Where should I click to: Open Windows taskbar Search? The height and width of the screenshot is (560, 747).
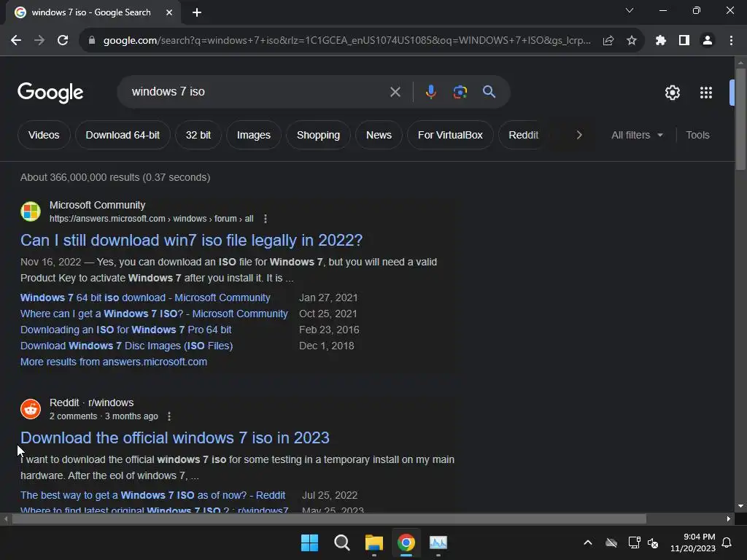coord(341,542)
